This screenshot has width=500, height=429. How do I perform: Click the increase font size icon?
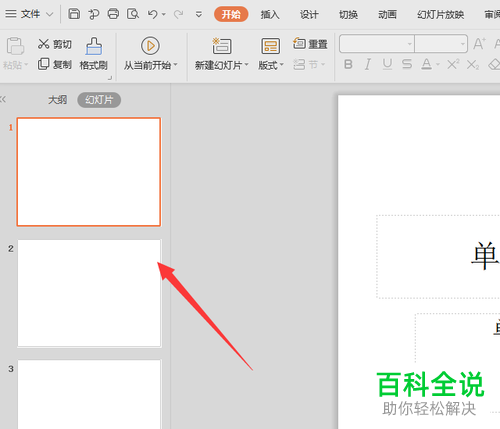(479, 44)
